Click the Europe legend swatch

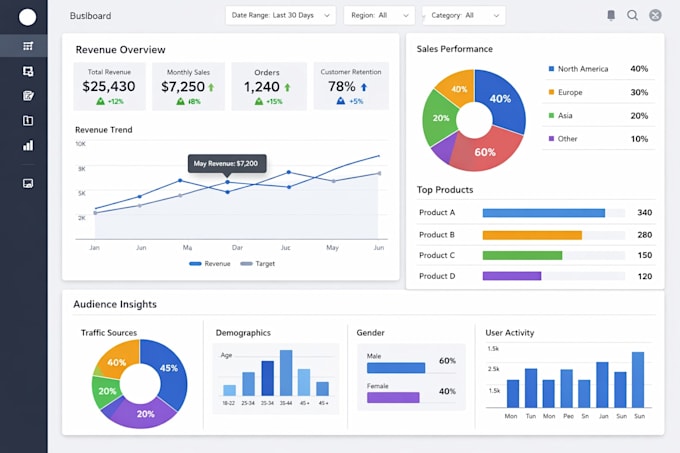551,92
